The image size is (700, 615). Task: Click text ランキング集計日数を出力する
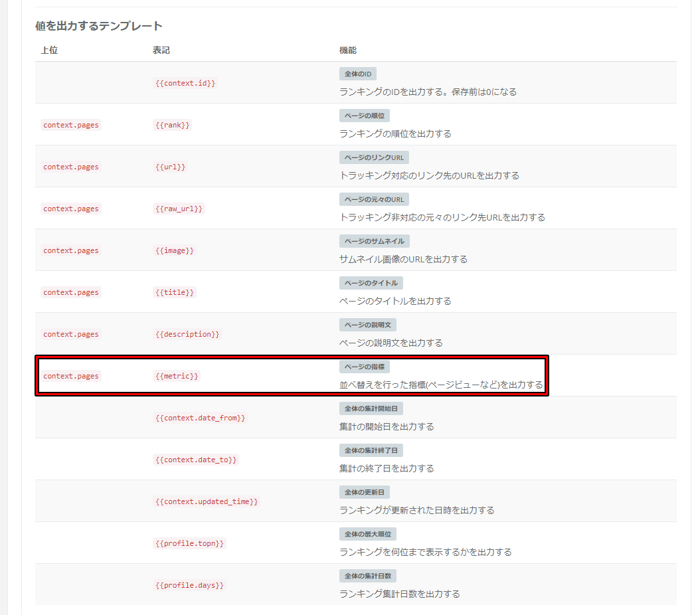tap(400, 595)
